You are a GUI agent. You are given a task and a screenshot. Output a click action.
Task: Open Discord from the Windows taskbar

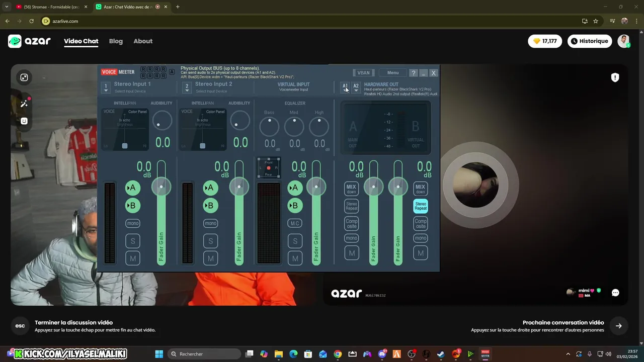coord(382,354)
